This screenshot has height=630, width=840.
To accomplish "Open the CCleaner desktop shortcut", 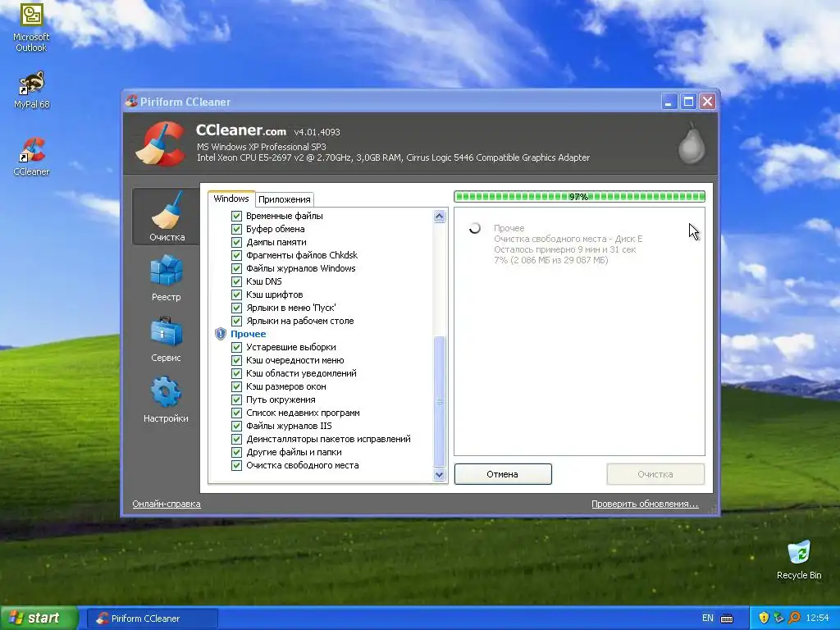I will click(x=31, y=157).
